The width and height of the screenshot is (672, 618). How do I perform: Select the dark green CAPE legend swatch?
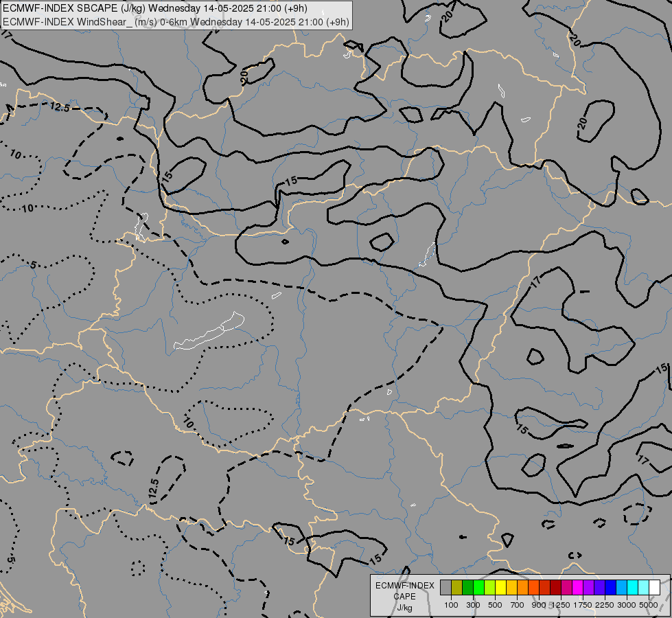pyautogui.click(x=467, y=587)
